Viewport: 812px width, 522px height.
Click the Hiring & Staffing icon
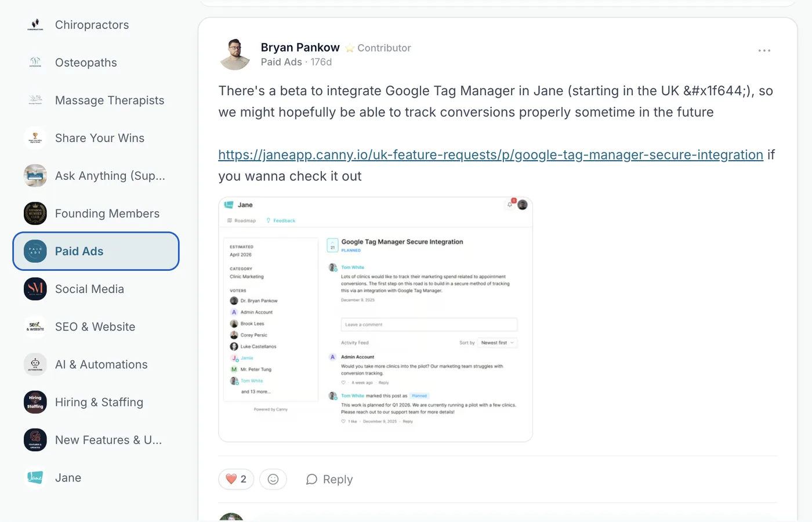[x=35, y=402]
